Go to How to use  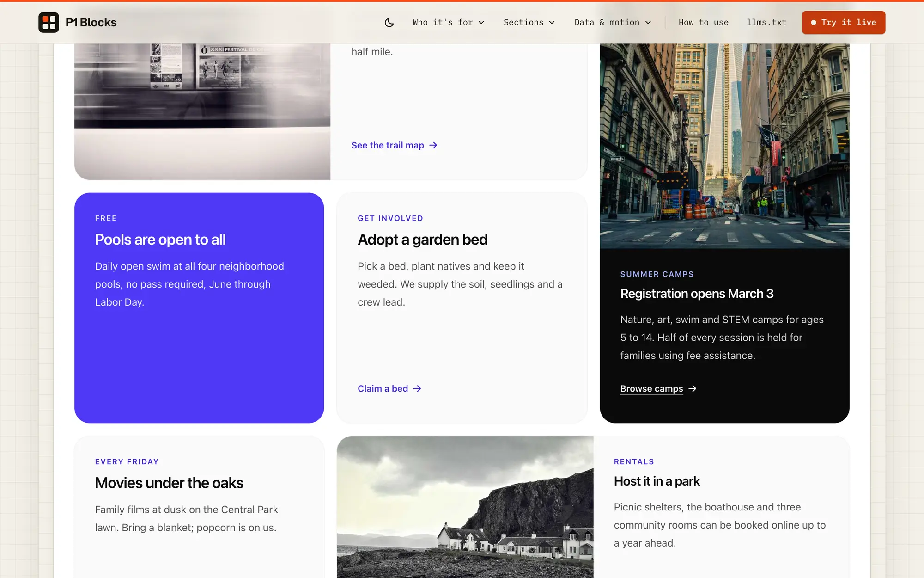pyautogui.click(x=703, y=22)
